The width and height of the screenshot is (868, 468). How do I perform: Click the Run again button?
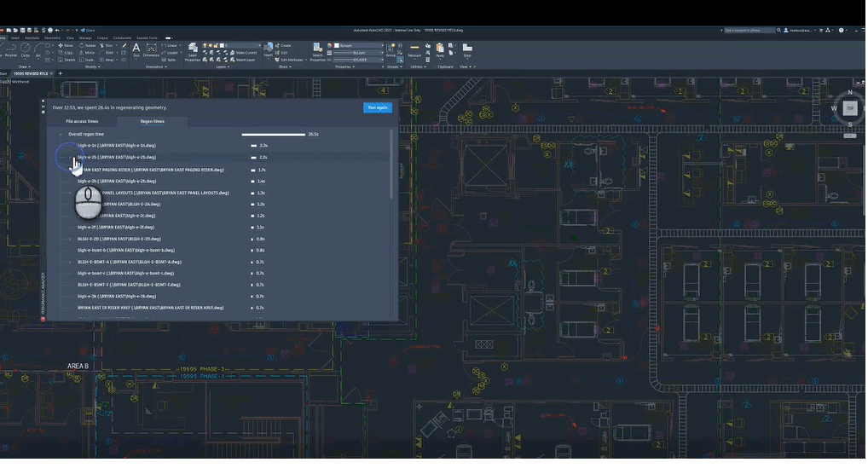coord(378,107)
